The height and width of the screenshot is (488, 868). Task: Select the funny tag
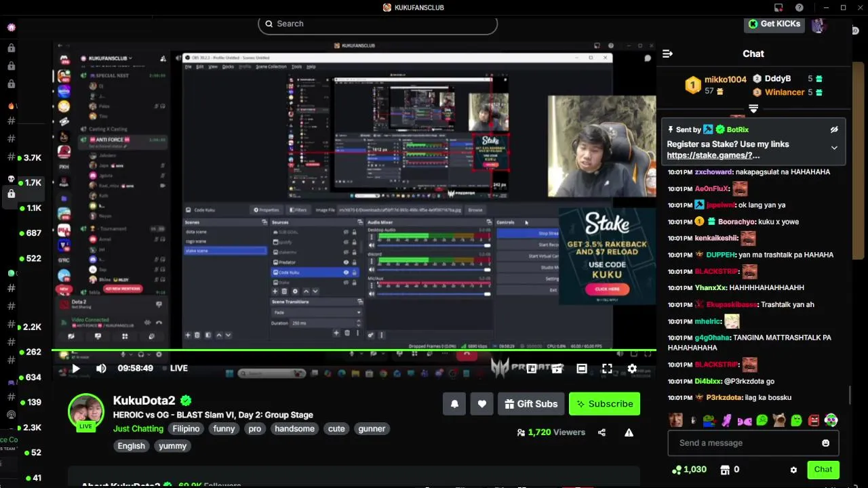pos(224,429)
